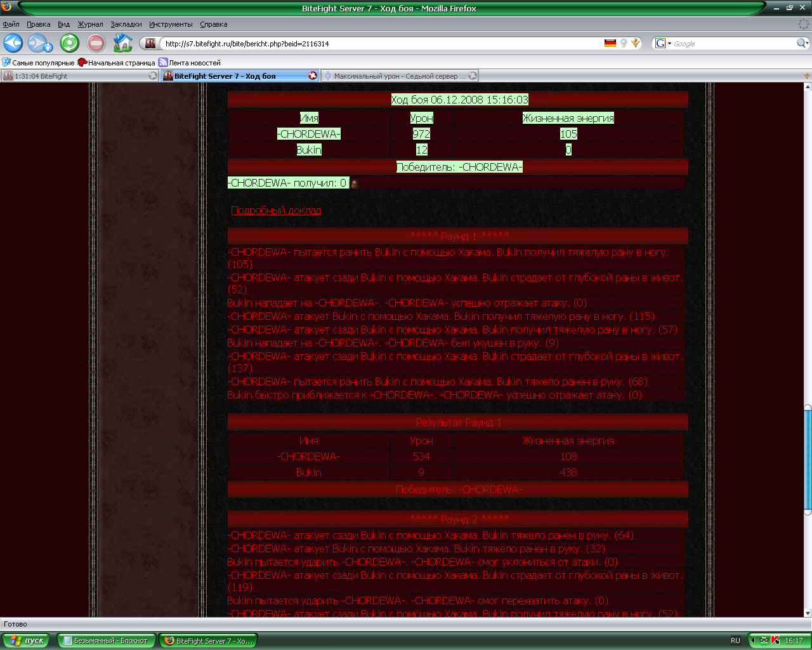Switch to the 1:31:04 BiteFight tab

coord(76,76)
